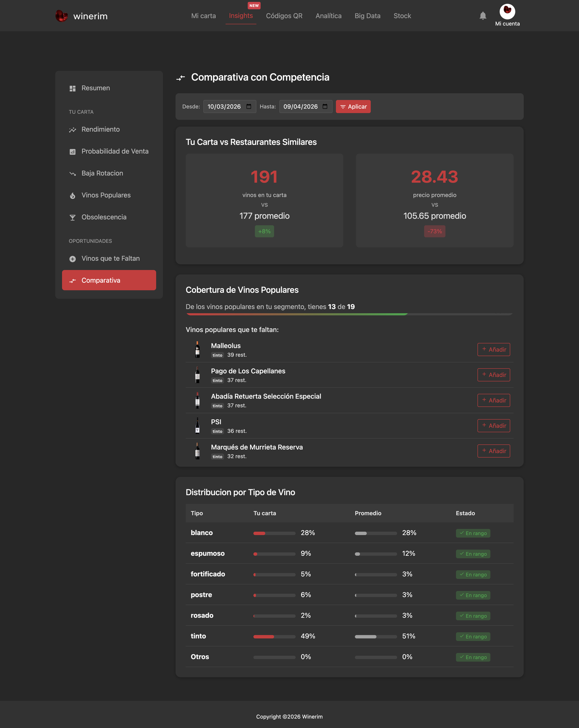Go to the Mi carta tab
This screenshot has width=579, height=728.
point(203,16)
